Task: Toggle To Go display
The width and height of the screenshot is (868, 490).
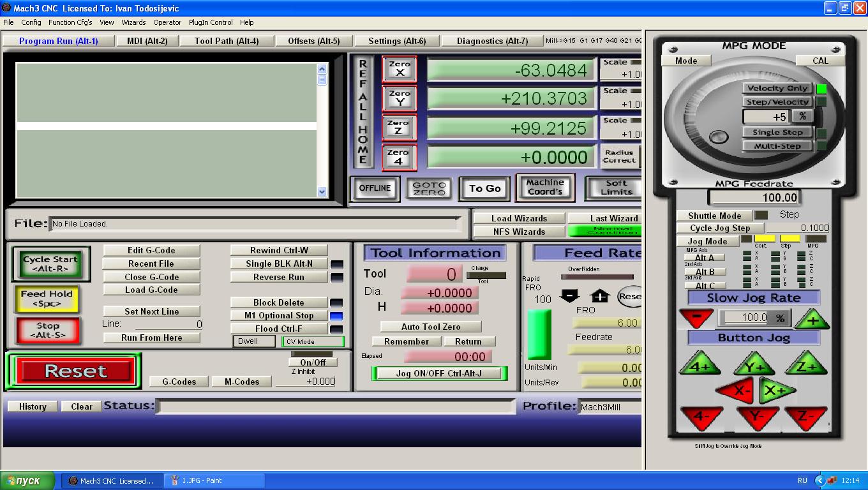Action: [484, 188]
